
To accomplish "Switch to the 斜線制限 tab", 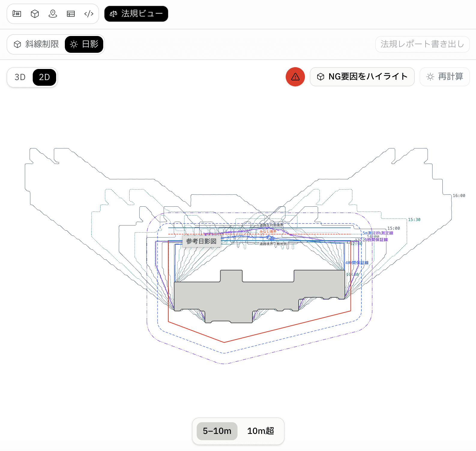I will tap(36, 44).
